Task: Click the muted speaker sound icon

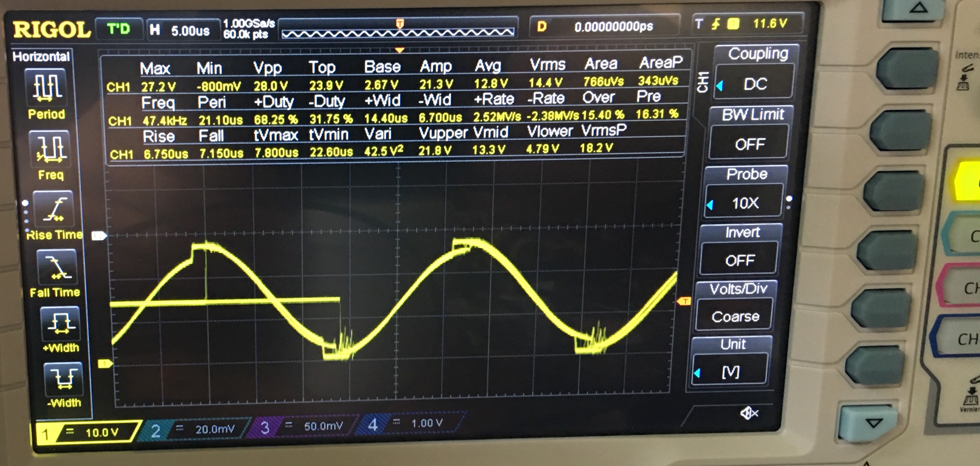Action: (x=749, y=413)
